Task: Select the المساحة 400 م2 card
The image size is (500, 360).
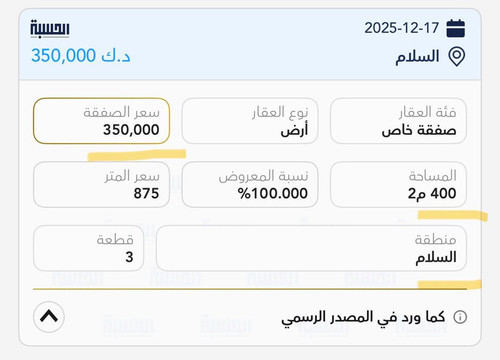Action: click(398, 184)
